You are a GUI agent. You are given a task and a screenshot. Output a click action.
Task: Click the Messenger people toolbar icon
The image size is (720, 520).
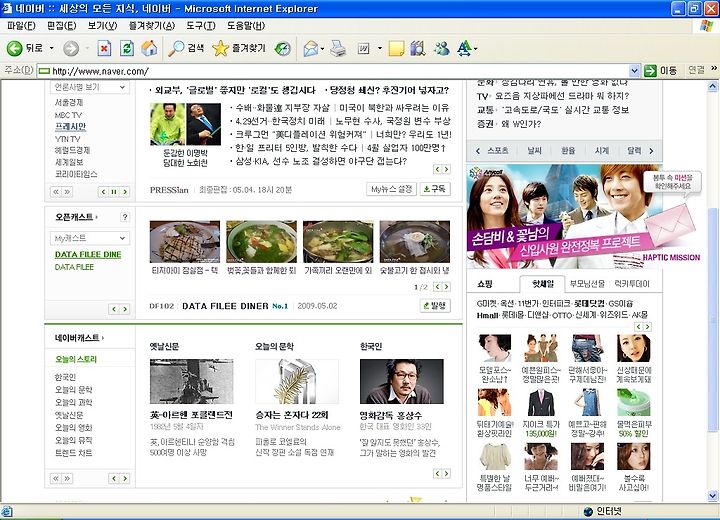click(442, 48)
